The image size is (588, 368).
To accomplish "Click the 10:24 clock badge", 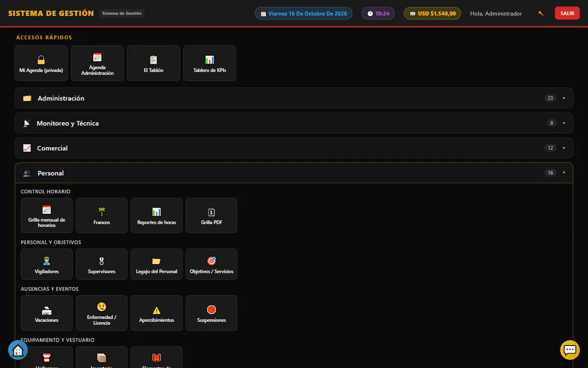I will pos(378,14).
